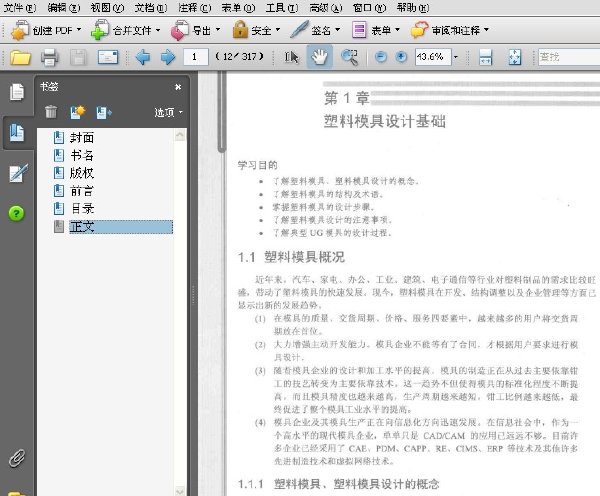The height and width of the screenshot is (496, 600).
Task: Go to previous page arrow
Action: [143, 57]
